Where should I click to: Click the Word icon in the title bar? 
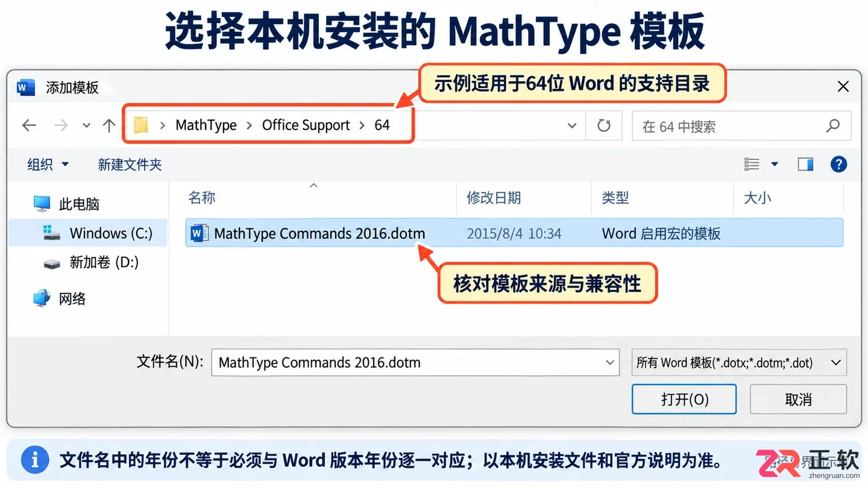pyautogui.click(x=26, y=87)
